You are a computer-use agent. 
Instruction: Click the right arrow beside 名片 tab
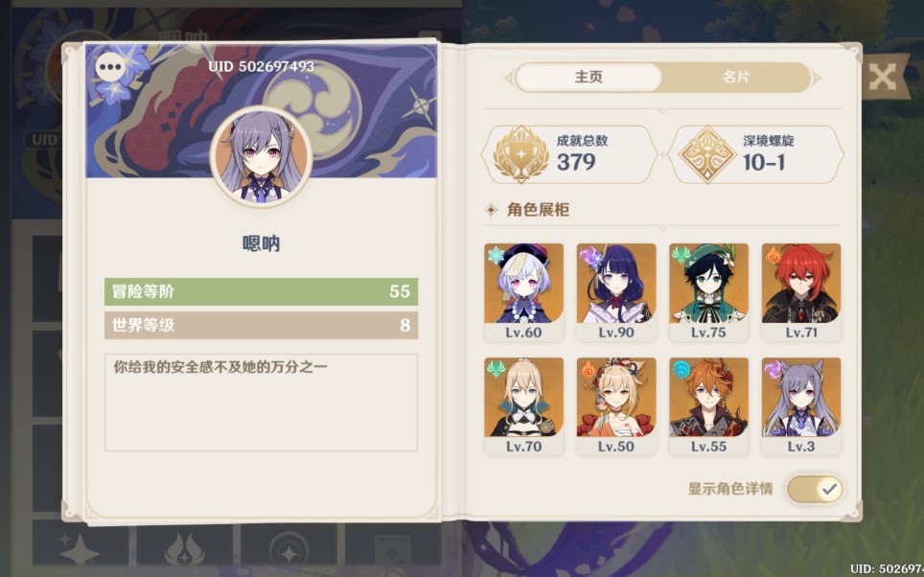817,78
